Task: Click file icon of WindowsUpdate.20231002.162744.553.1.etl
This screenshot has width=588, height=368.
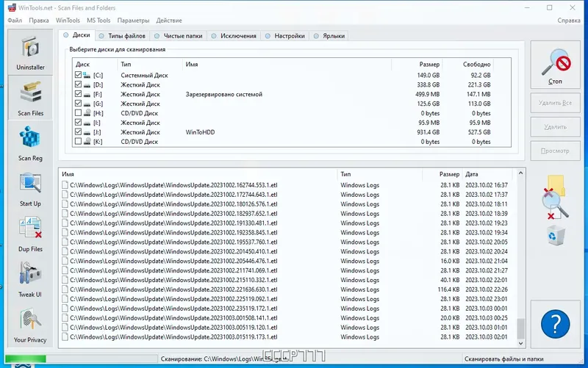Action: click(65, 185)
